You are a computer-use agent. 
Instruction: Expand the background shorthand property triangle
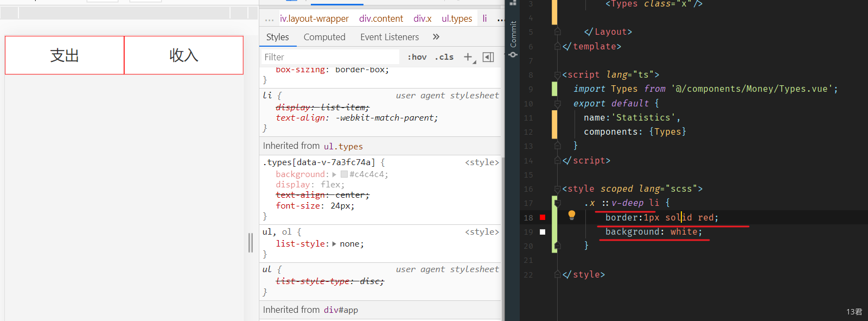[x=334, y=174]
